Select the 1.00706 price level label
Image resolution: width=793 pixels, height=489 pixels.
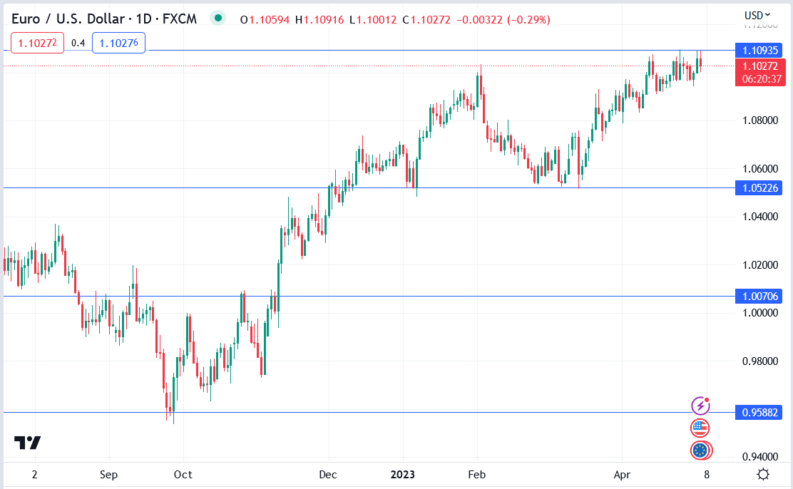(757, 296)
